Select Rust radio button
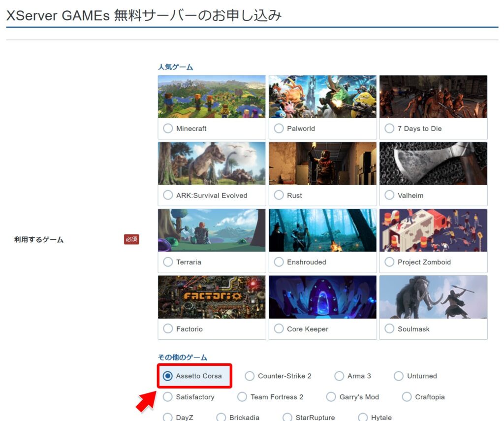The height and width of the screenshot is (421, 504). [279, 195]
